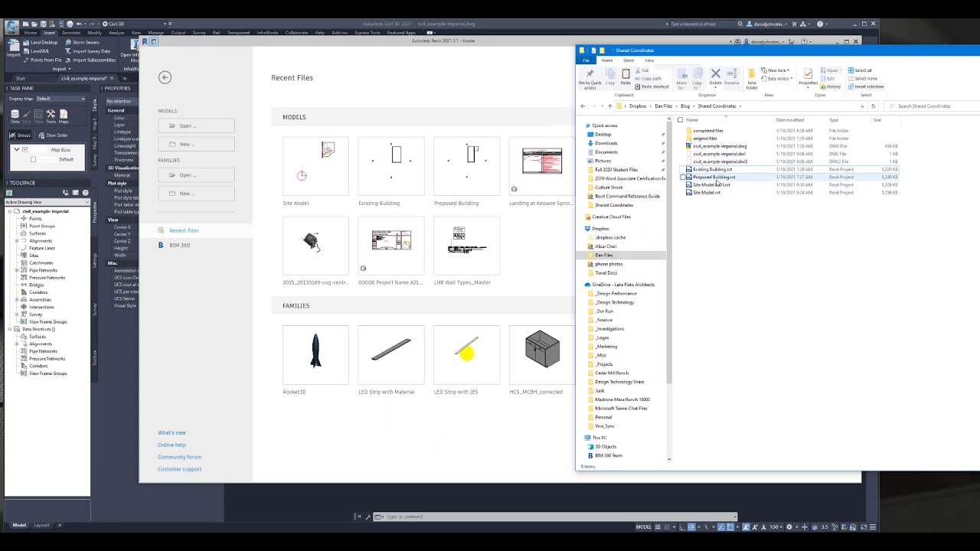Screen dimensions: 980x551
Task: Toggle the Default layer checkbox in the Task Pane
Action: pyautogui.click(x=33, y=159)
